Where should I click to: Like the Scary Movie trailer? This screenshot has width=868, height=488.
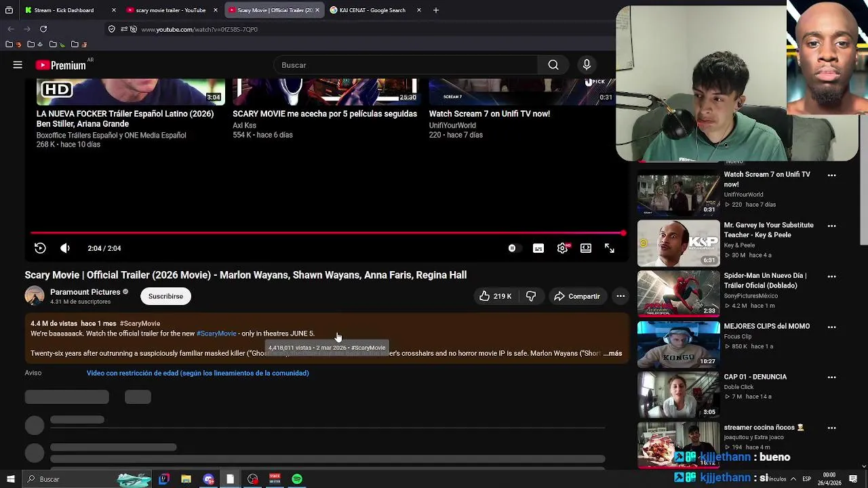(495, 296)
